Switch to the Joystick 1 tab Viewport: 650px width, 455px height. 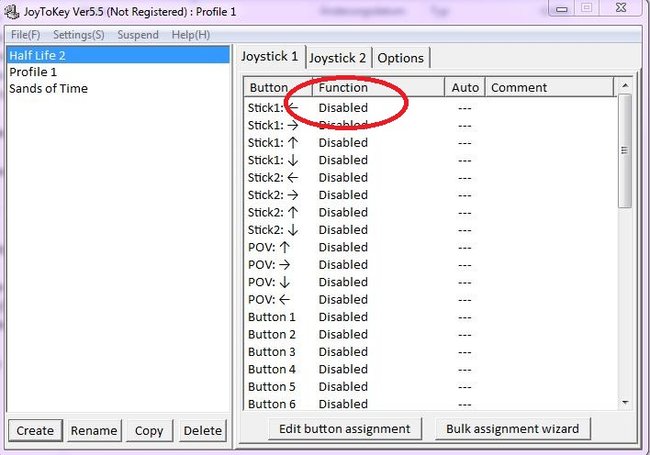[270, 56]
